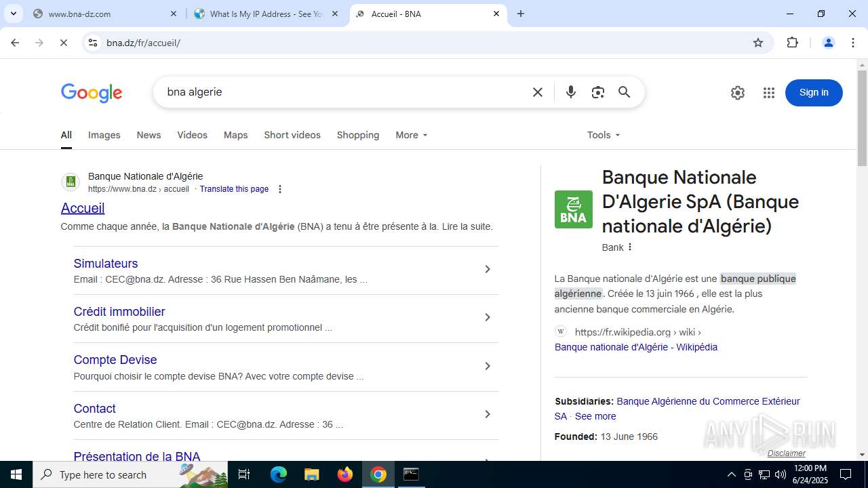
Task: Click the address bar URL bna.dz/fr/accueil/
Action: (x=143, y=43)
